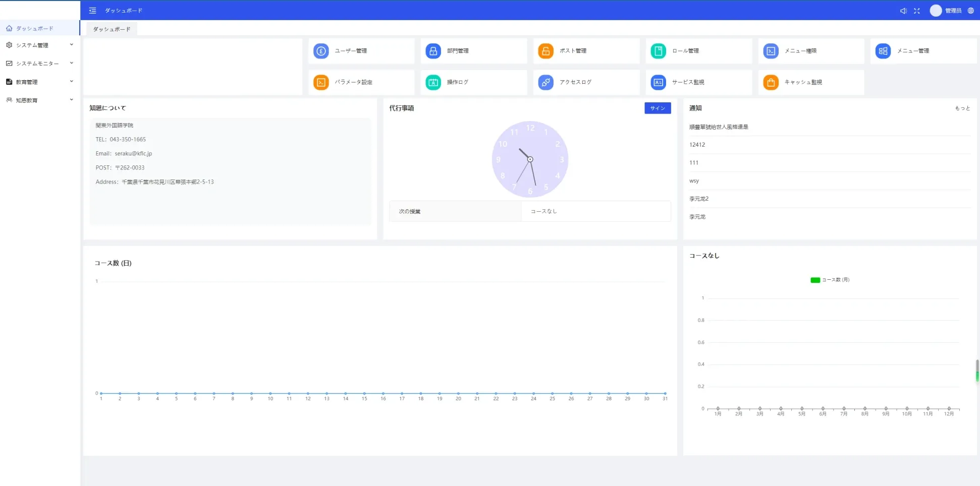Select ダッシュボード in the sidebar
This screenshot has width=980, height=486.
click(x=34, y=29)
